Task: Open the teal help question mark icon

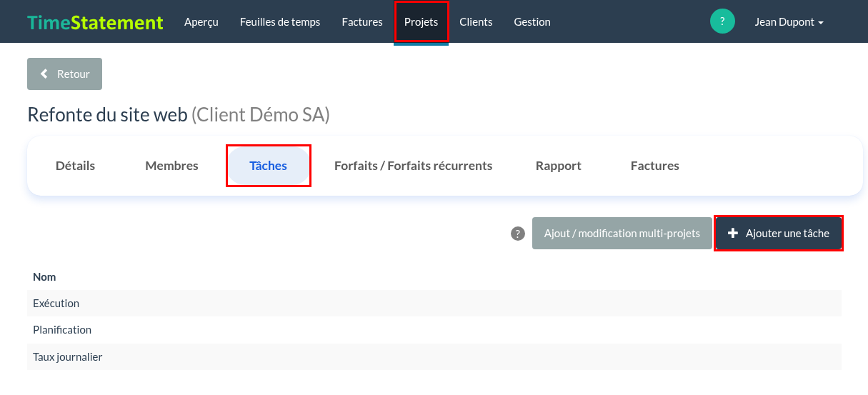Action: [722, 21]
